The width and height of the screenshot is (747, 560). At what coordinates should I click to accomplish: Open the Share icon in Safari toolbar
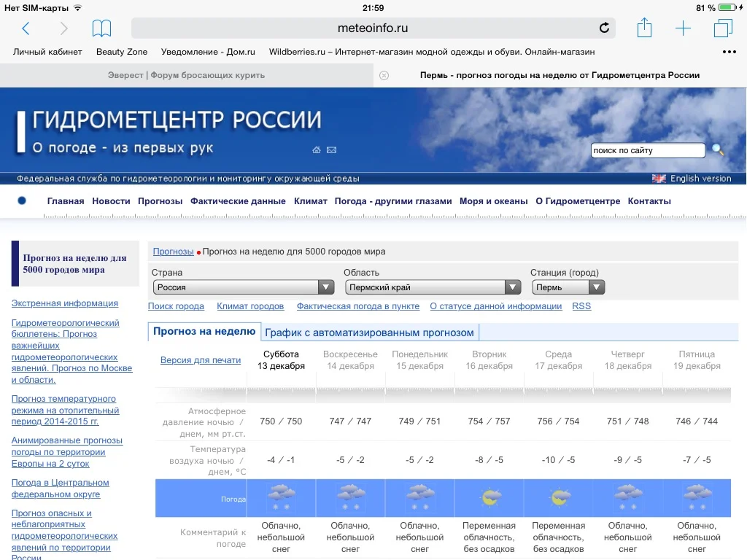644,27
